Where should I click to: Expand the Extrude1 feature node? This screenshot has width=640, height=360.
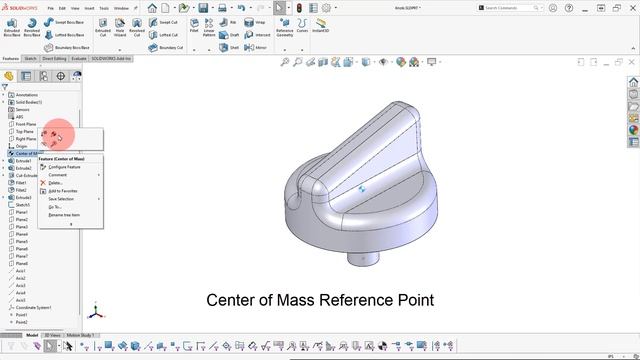pyautogui.click(x=4, y=161)
